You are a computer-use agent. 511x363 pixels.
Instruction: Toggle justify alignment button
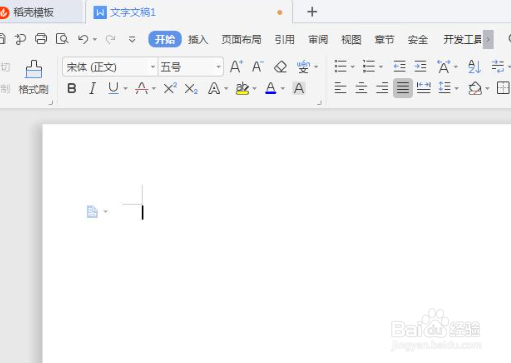[x=403, y=88]
